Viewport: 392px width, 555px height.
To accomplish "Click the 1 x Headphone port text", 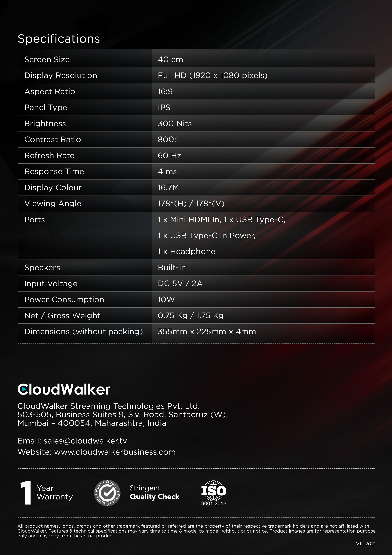I will [186, 251].
